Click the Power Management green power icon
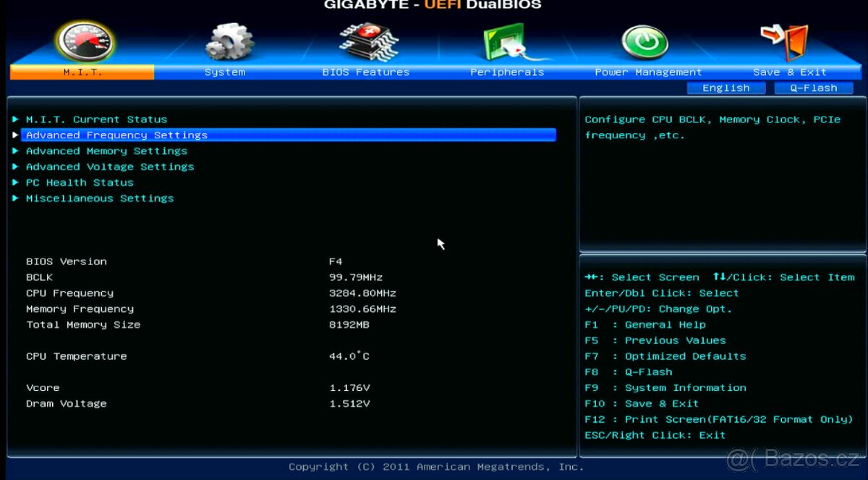 click(645, 43)
